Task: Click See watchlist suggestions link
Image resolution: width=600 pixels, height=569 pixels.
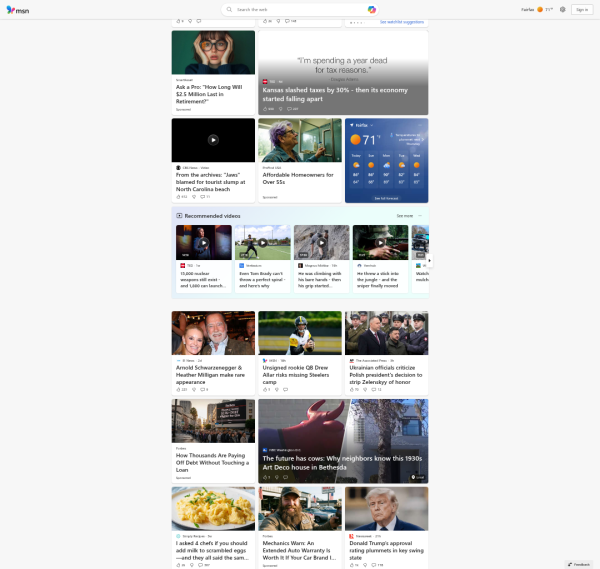Action: [401, 22]
